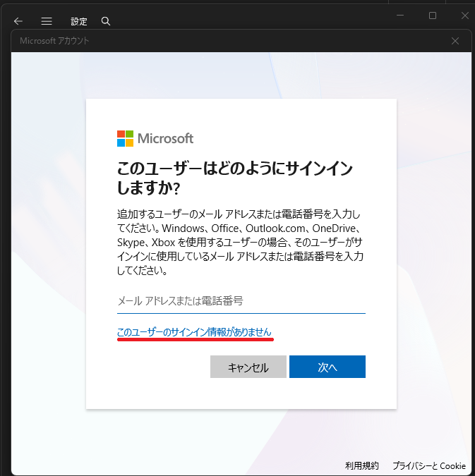Select the キャンセル button
This screenshot has height=476, width=475.
click(248, 367)
